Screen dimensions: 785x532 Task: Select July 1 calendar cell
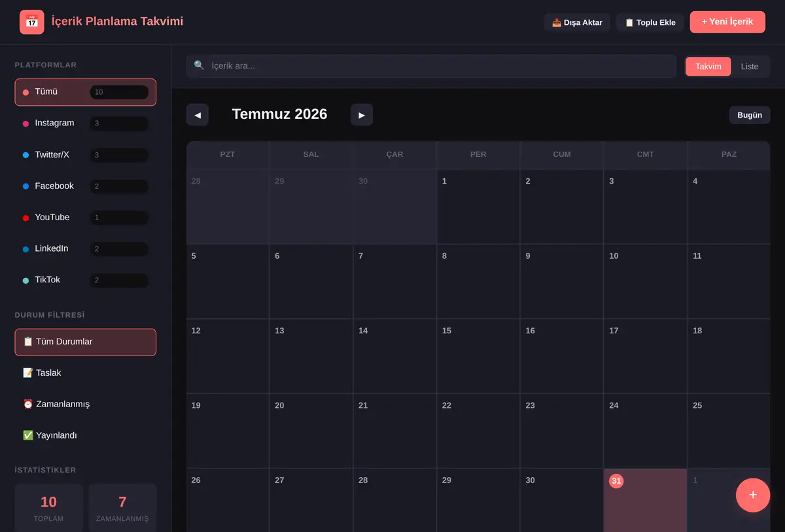pyautogui.click(x=478, y=207)
